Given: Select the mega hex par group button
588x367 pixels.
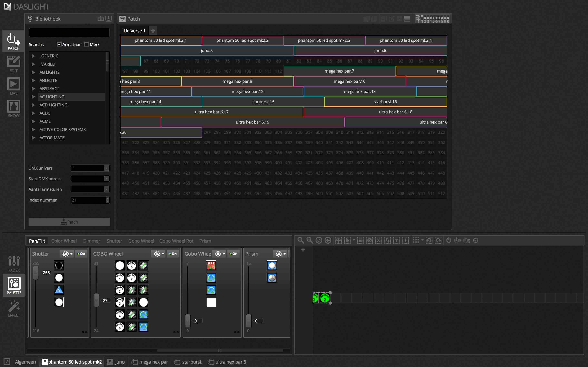Looking at the screenshot, I should pos(150,362).
